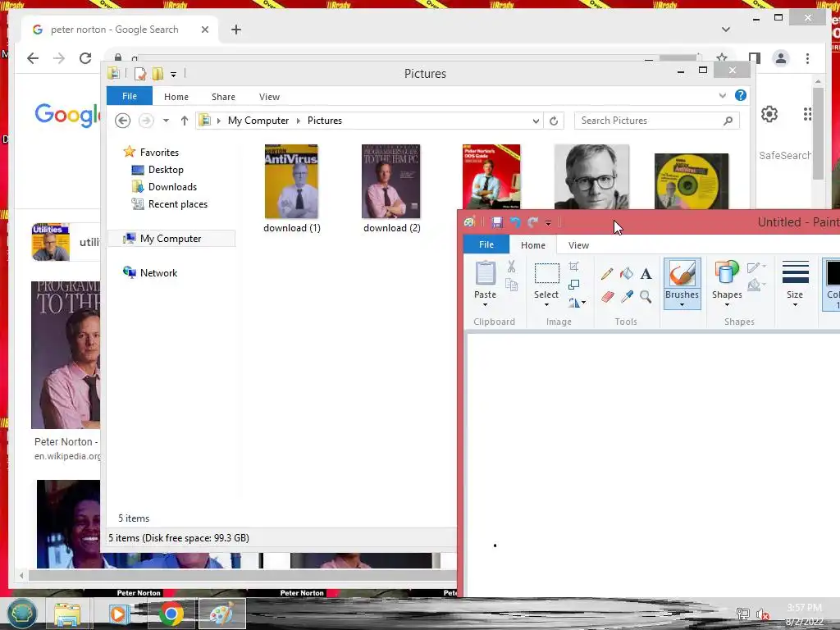Screen dimensions: 840x630
Task: Click the Crop icon in Paint
Action: pos(573,267)
